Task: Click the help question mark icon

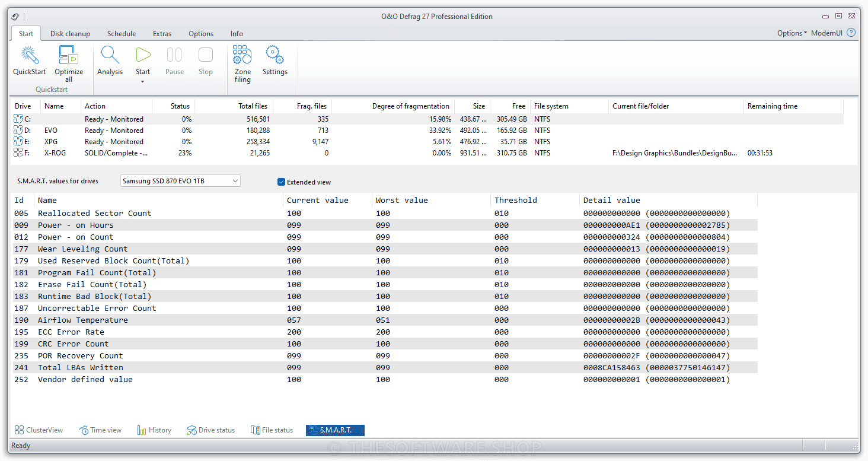Action: 851,33
